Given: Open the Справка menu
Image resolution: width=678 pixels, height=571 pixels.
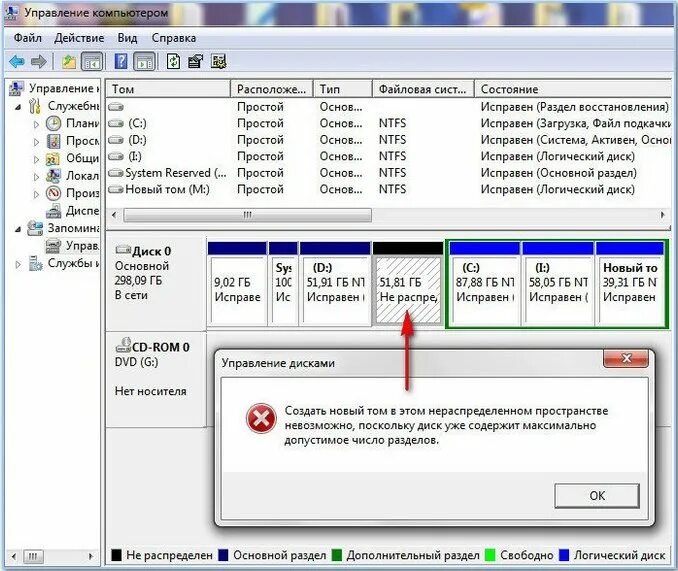Looking at the screenshot, I should (x=174, y=38).
